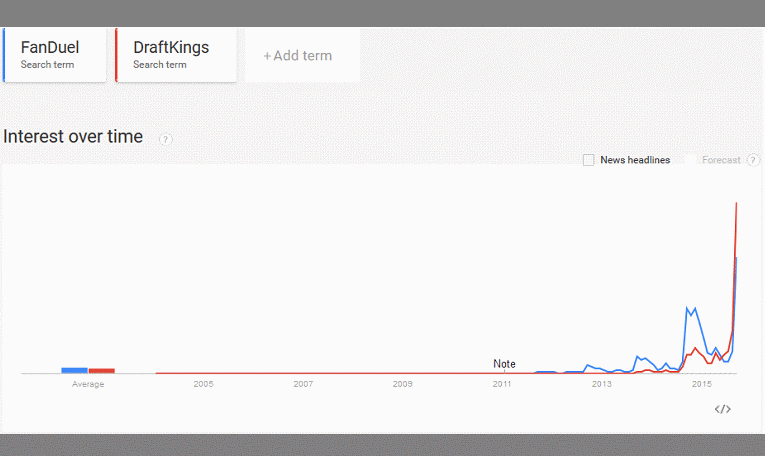
Task: Enable the News headlines checkbox
Action: pos(588,160)
